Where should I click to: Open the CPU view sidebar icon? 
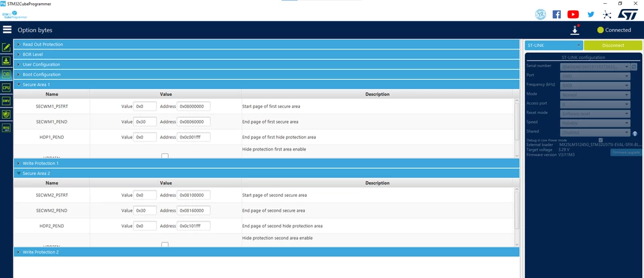click(6, 88)
